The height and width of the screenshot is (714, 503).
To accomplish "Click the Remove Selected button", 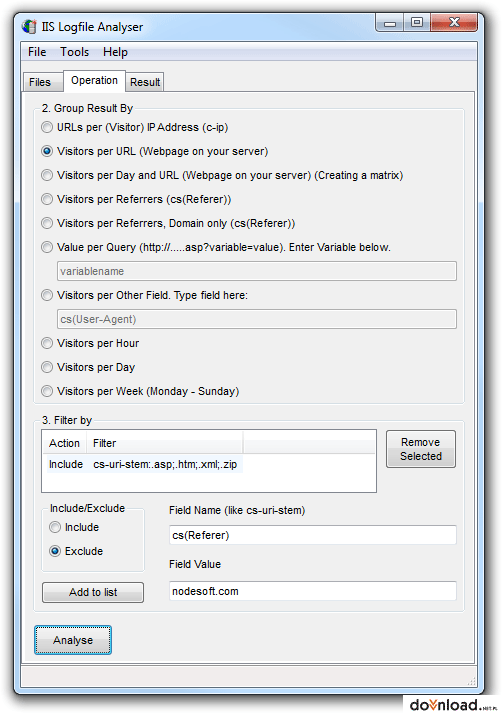I will point(421,449).
